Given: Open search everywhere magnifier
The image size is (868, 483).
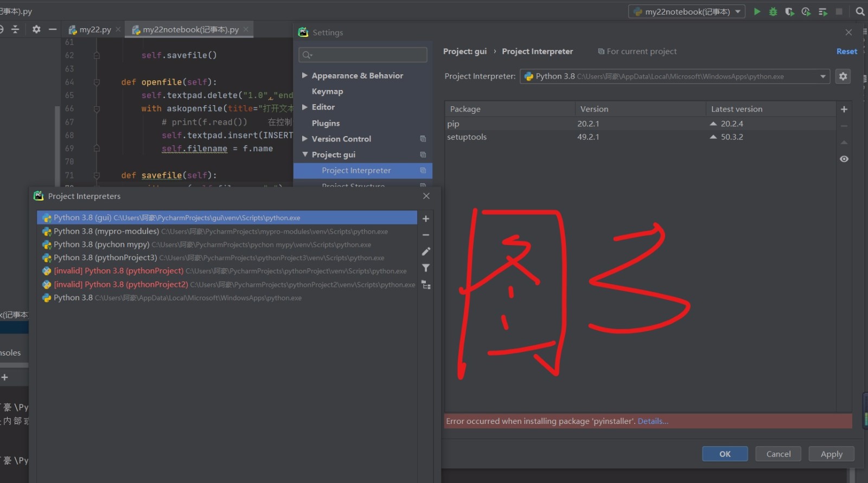Looking at the screenshot, I should click(860, 11).
